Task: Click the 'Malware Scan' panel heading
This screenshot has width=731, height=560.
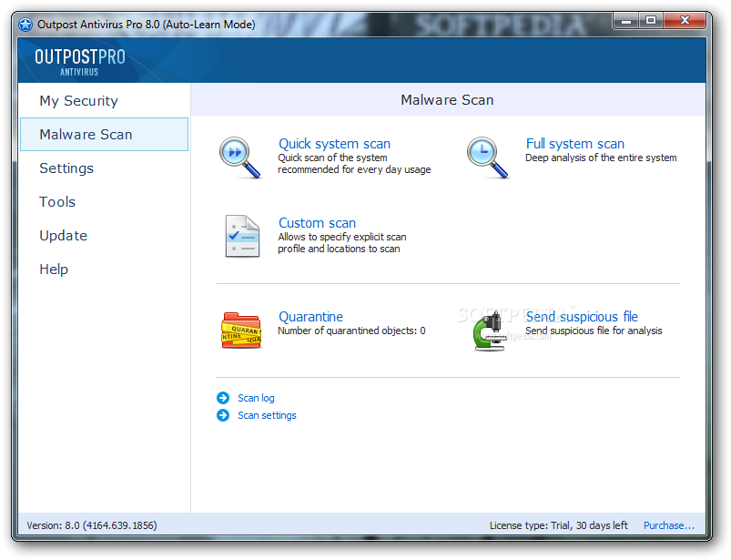Action: coord(447,100)
